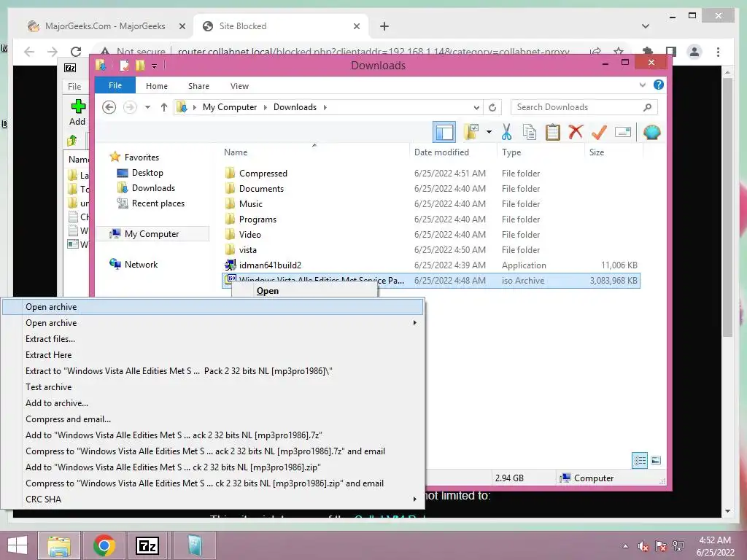Expand the address bar history dropdown

(x=476, y=107)
